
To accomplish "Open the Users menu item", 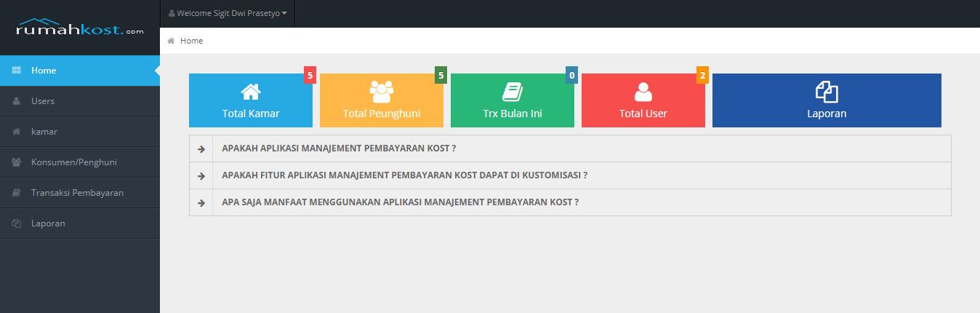I will 80,101.
